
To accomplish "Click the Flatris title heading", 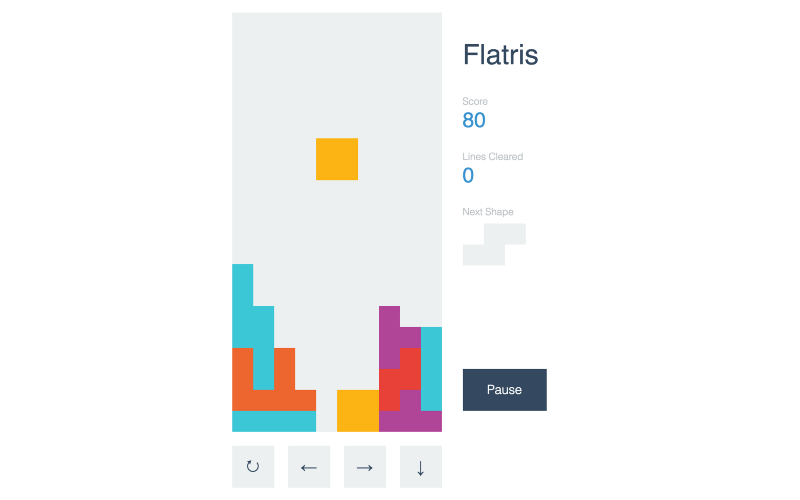I will (500, 55).
